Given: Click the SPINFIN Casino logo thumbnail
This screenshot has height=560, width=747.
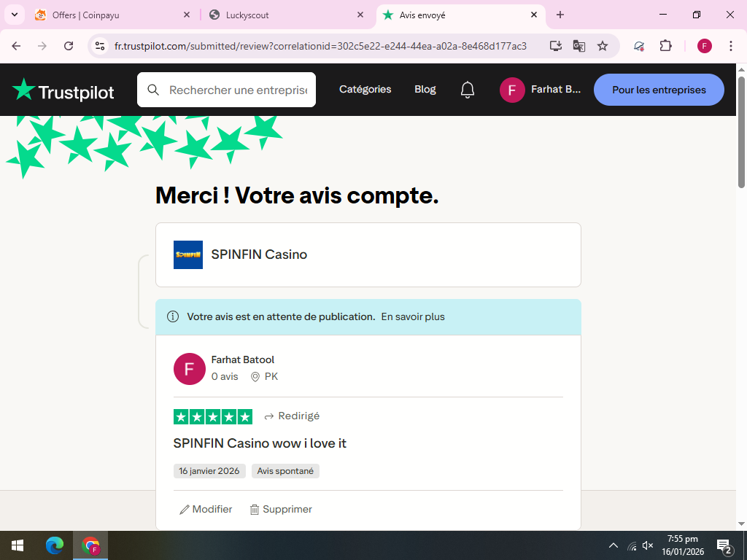Looking at the screenshot, I should tap(188, 254).
